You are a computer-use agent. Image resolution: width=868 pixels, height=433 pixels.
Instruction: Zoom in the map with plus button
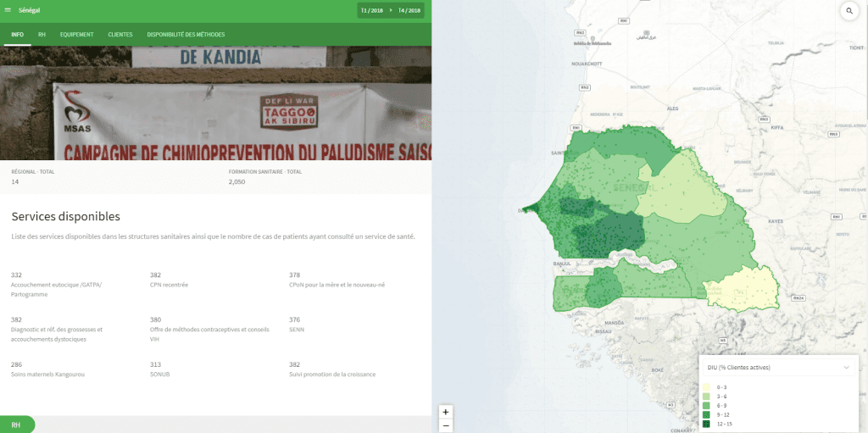tap(446, 412)
